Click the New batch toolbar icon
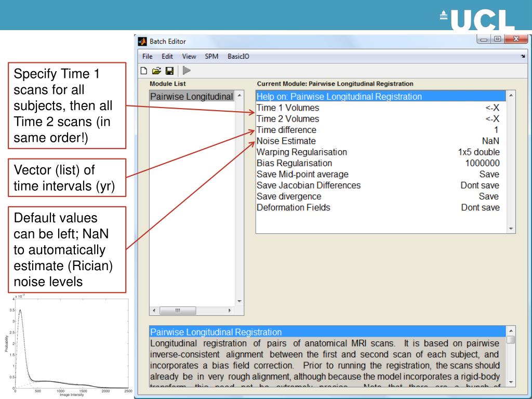Screen dimensions: 532x399 [144, 71]
